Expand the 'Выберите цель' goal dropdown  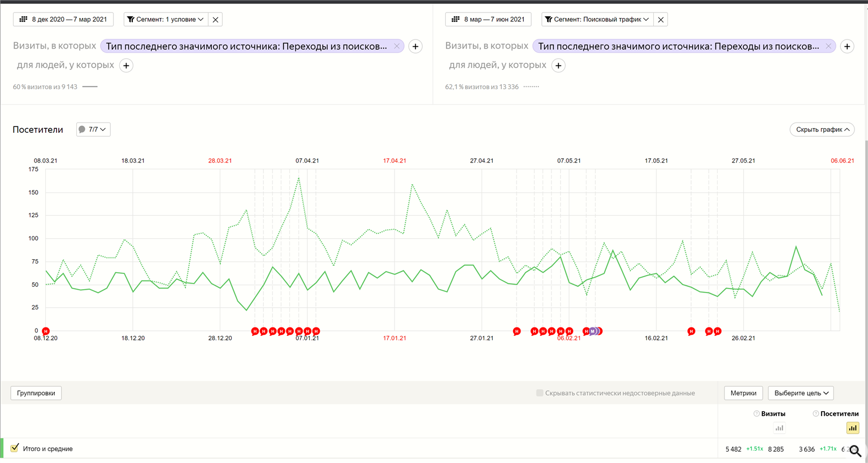click(x=801, y=393)
